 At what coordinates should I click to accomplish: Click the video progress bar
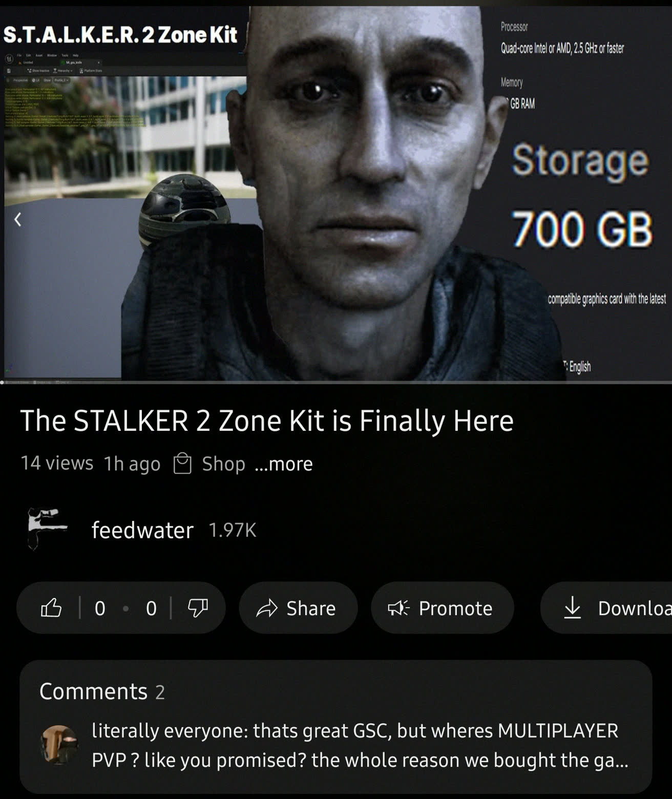click(x=336, y=382)
